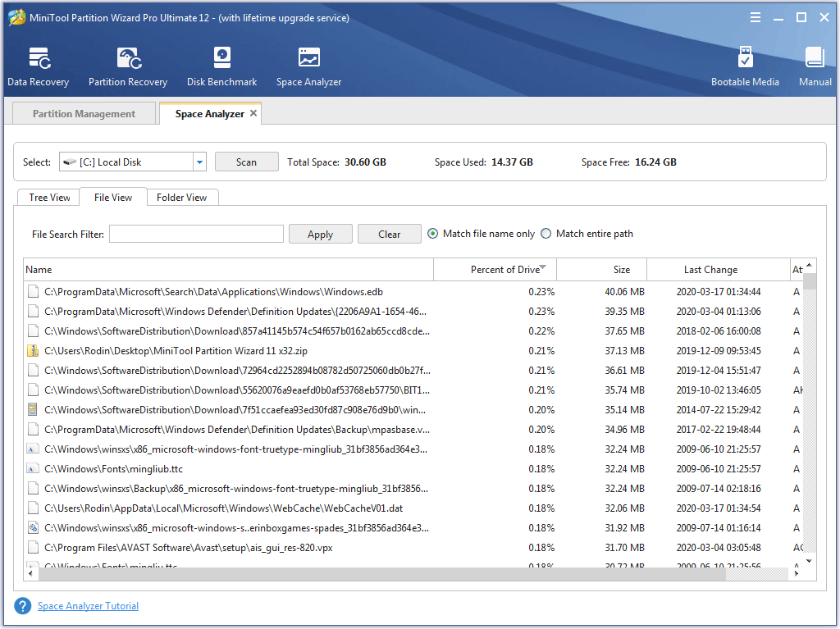
Task: Select the {2206A9A1-1654-46... Defender row
Action: coord(413,312)
